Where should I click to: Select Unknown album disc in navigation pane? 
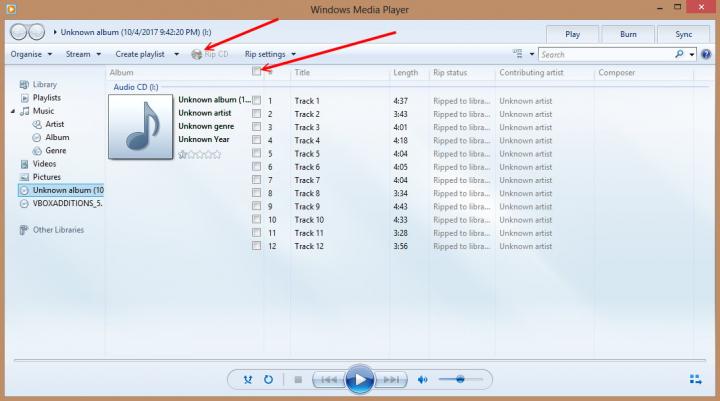click(61, 190)
